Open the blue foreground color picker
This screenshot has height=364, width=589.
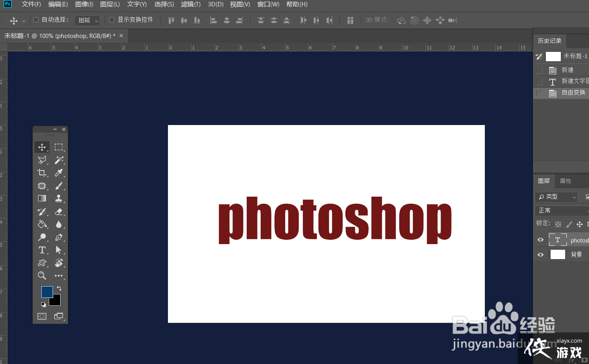tap(47, 292)
